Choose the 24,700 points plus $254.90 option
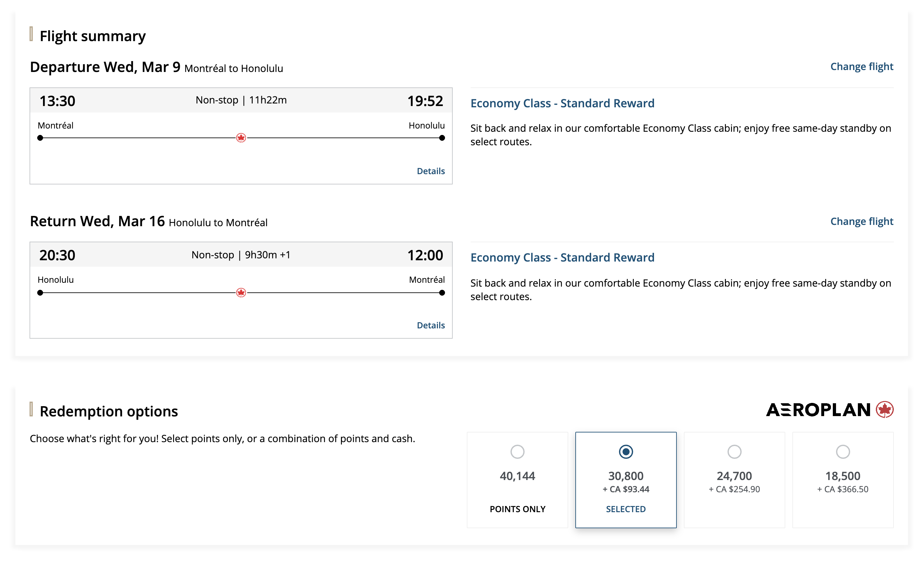 [x=734, y=451]
